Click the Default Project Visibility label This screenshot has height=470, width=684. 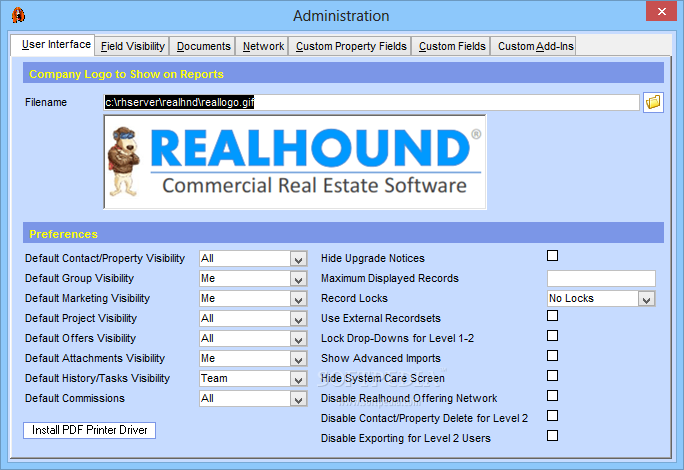click(81, 319)
